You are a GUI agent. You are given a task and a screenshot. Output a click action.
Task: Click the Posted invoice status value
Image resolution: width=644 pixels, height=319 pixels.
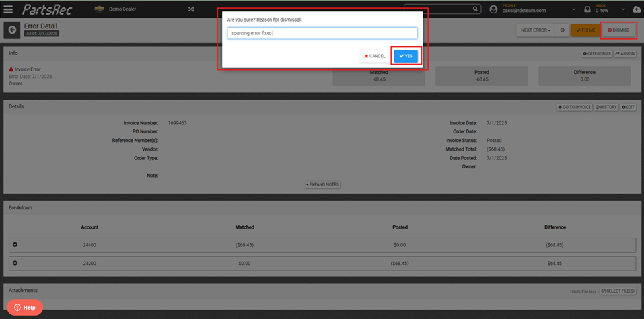click(494, 141)
